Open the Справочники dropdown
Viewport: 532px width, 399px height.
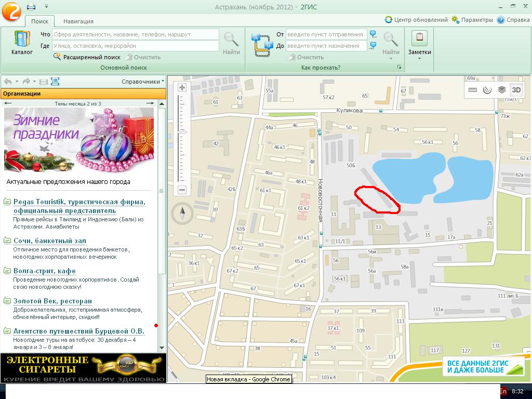143,82
